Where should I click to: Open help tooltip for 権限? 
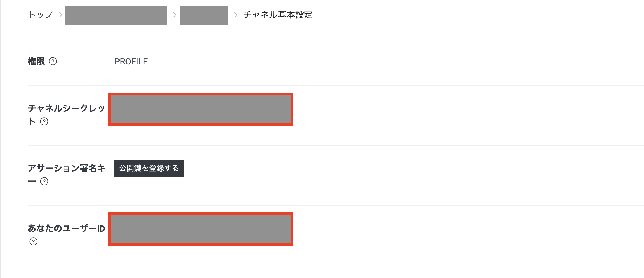click(x=53, y=62)
